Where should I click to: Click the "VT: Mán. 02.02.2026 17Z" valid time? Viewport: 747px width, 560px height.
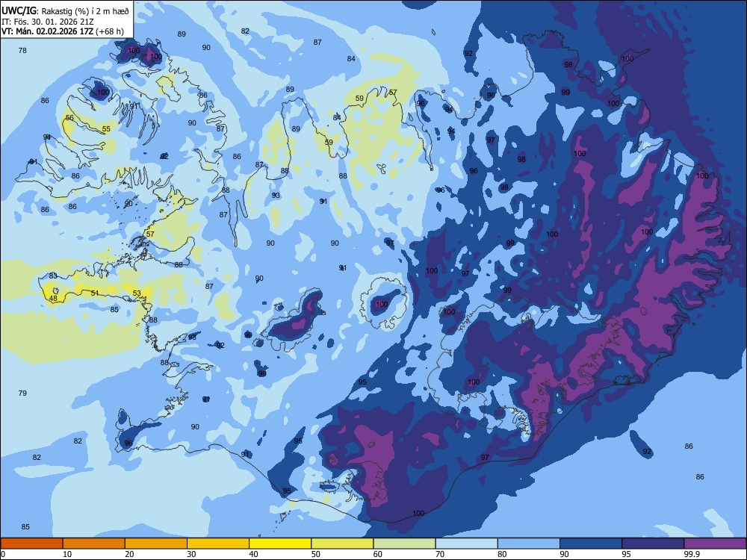[47, 31]
